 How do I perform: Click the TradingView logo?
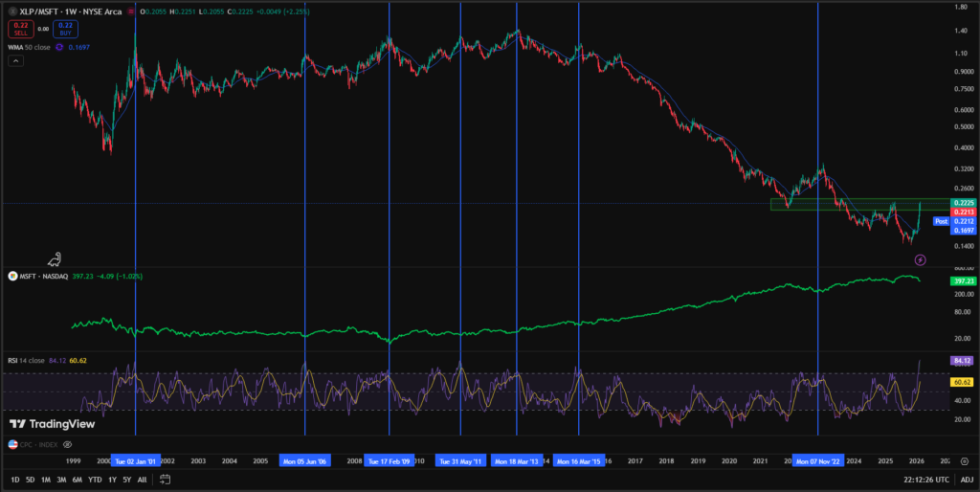[53, 424]
